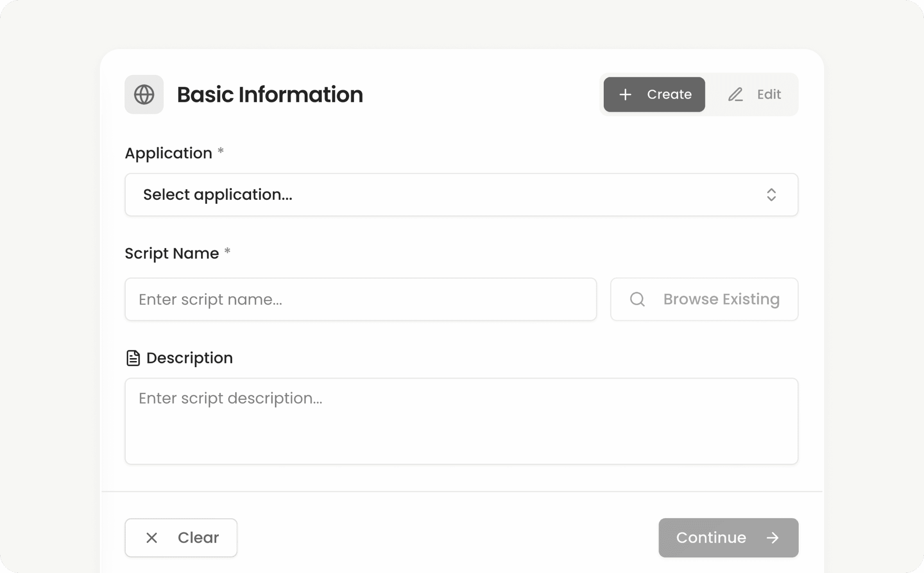This screenshot has height=573, width=924.
Task: Click the X icon in the Clear button
Action: [152, 537]
